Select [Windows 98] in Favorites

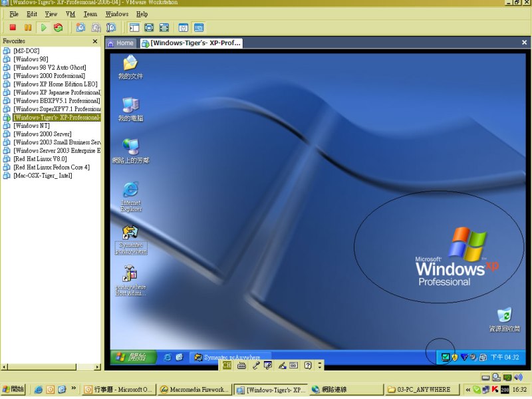coord(31,59)
